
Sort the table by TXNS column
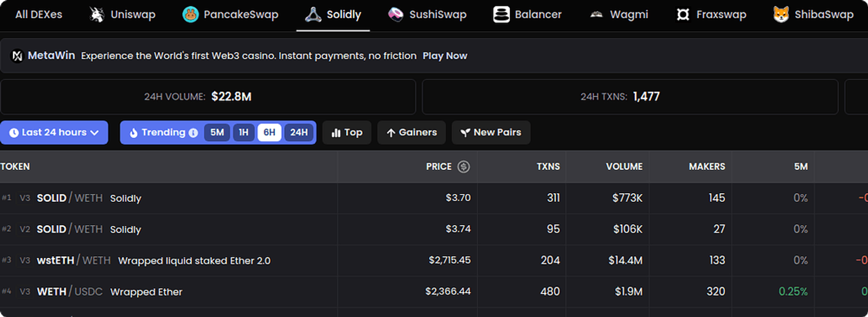(548, 167)
